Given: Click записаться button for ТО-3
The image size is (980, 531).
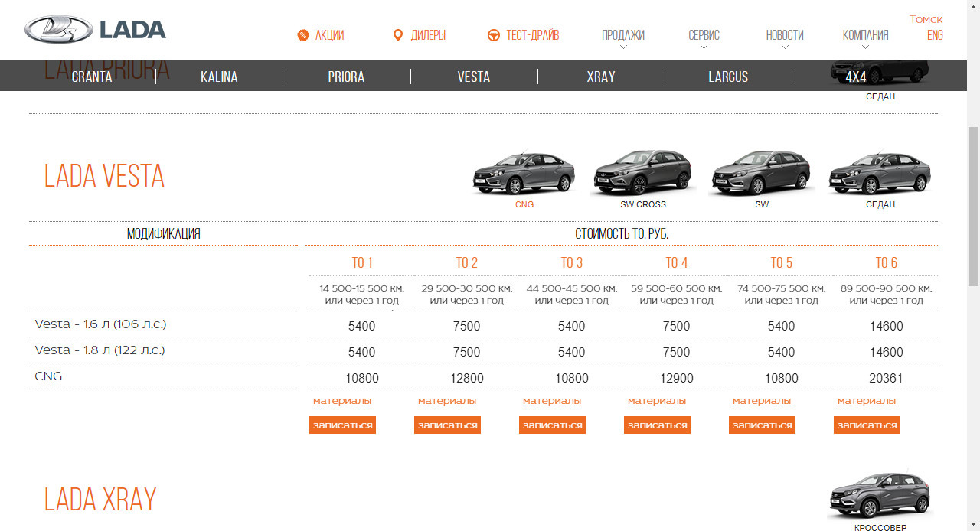Looking at the screenshot, I should point(552,425).
